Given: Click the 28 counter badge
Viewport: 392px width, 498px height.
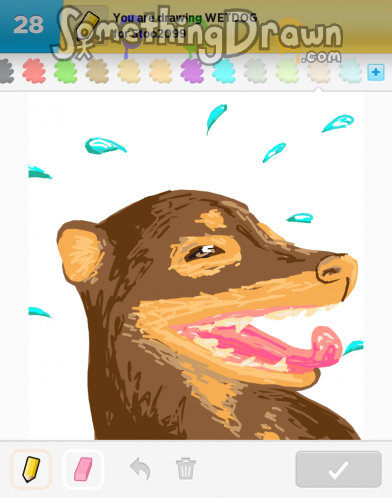Looking at the screenshot, I should point(29,25).
